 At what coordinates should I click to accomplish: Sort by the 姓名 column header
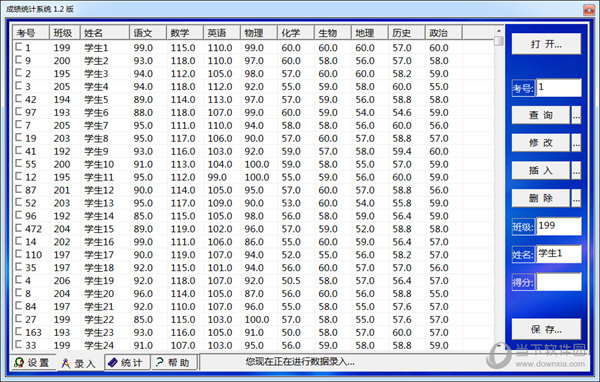coord(104,33)
